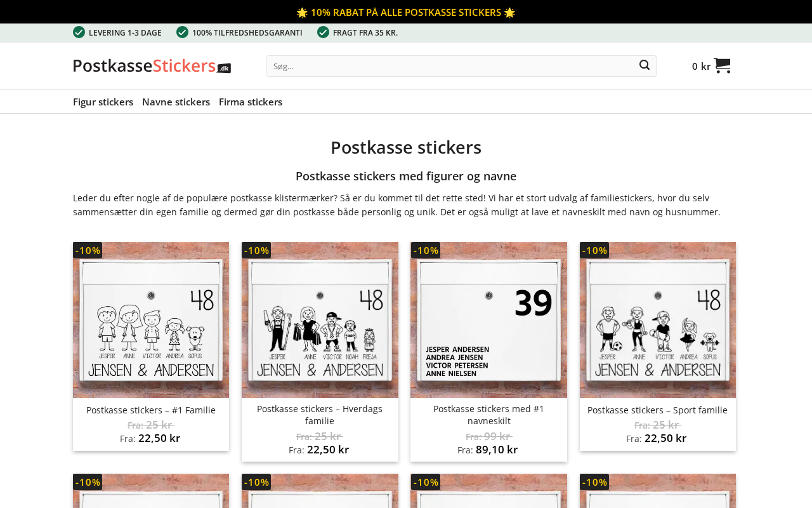
Task: Click the Postkasse stickers – #1 Familie title link
Action: point(151,410)
